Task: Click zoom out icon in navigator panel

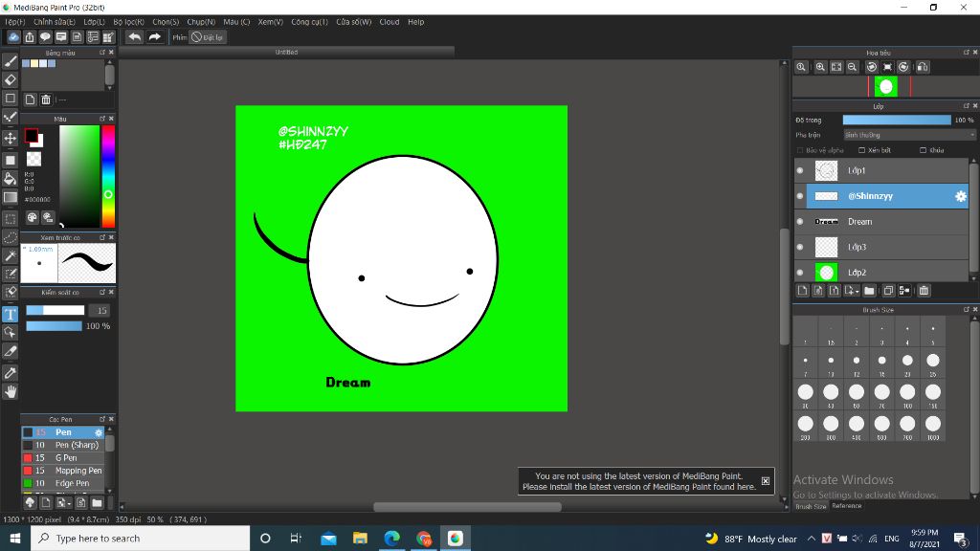Action: point(852,67)
